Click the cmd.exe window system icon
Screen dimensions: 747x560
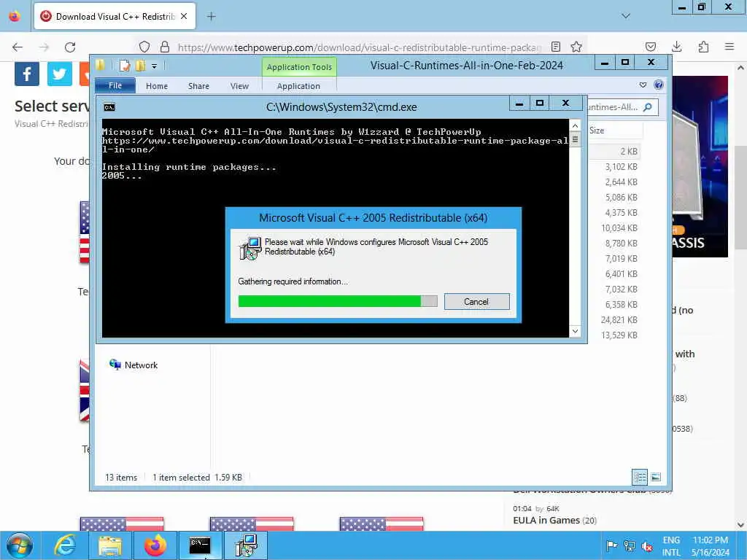(x=109, y=107)
